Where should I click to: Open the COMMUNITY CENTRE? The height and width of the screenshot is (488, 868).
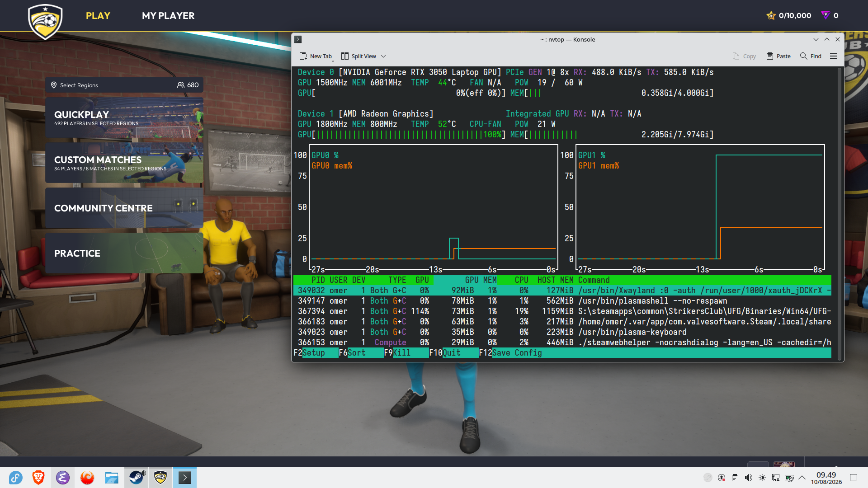[124, 208]
